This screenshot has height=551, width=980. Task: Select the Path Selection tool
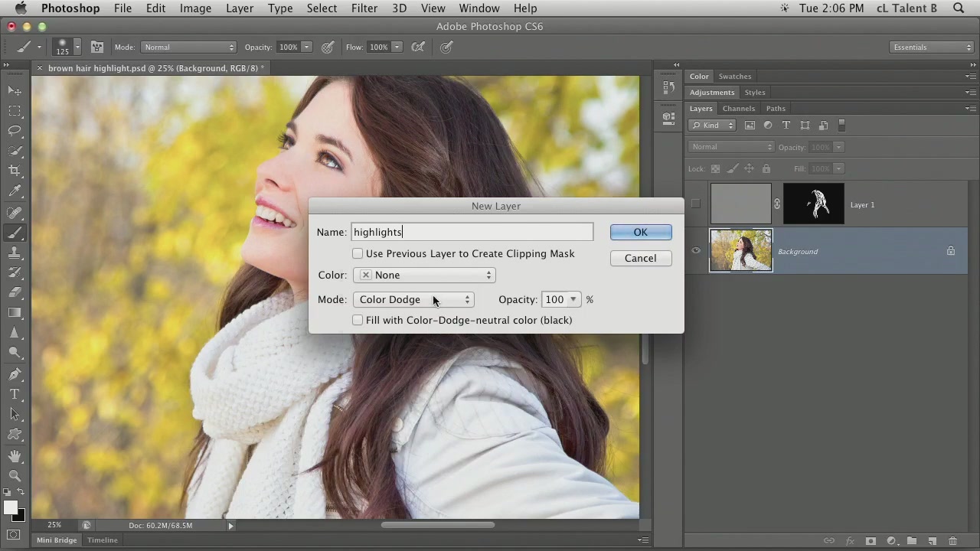pos(15,414)
